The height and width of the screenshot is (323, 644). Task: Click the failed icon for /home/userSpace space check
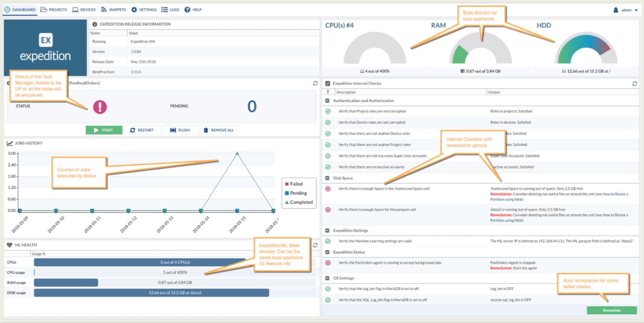328,189
